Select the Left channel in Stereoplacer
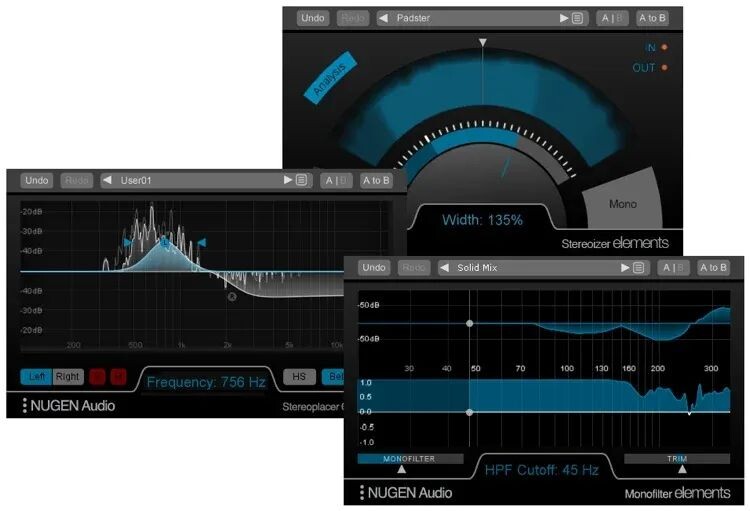Viewport: 750px width, 511px height. coord(37,377)
